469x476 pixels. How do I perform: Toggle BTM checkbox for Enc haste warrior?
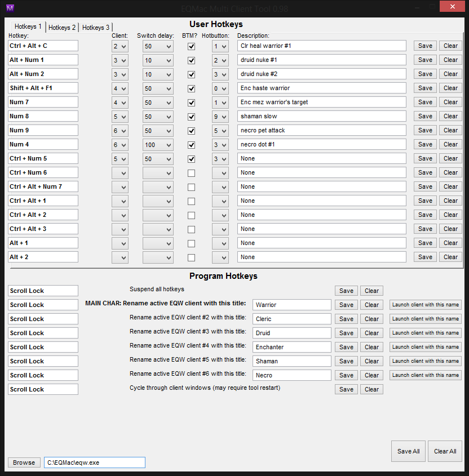(x=191, y=88)
